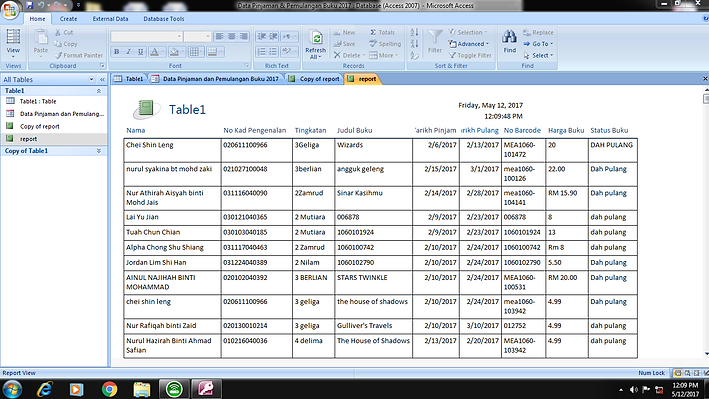
Task: Toggle Italic formatting
Action: tap(128, 52)
